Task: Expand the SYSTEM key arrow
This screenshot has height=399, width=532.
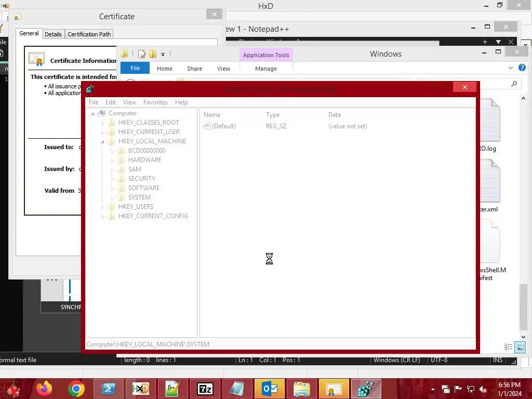Action: point(113,198)
